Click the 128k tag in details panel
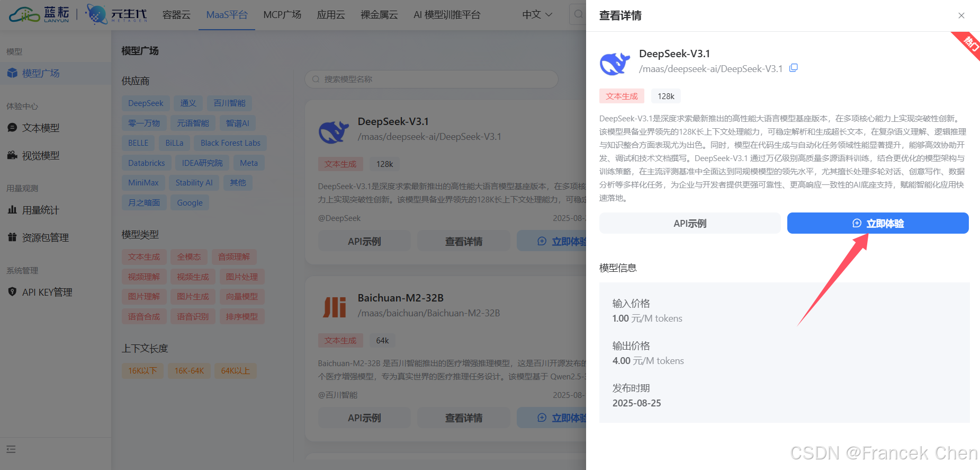The height and width of the screenshot is (470, 980). point(666,96)
